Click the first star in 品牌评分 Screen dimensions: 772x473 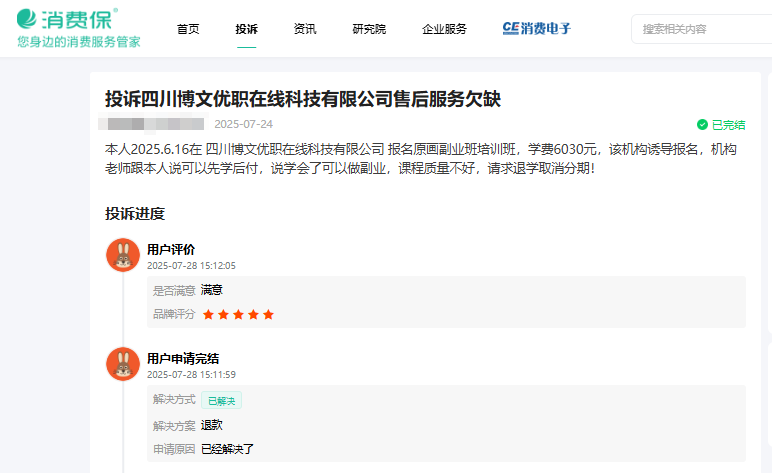click(x=208, y=315)
